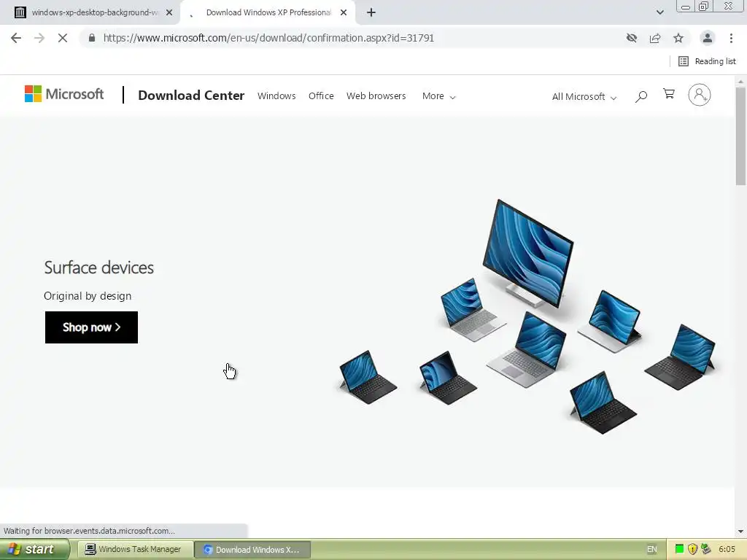
Task: Click scrollbar up arrow
Action: pos(740,82)
